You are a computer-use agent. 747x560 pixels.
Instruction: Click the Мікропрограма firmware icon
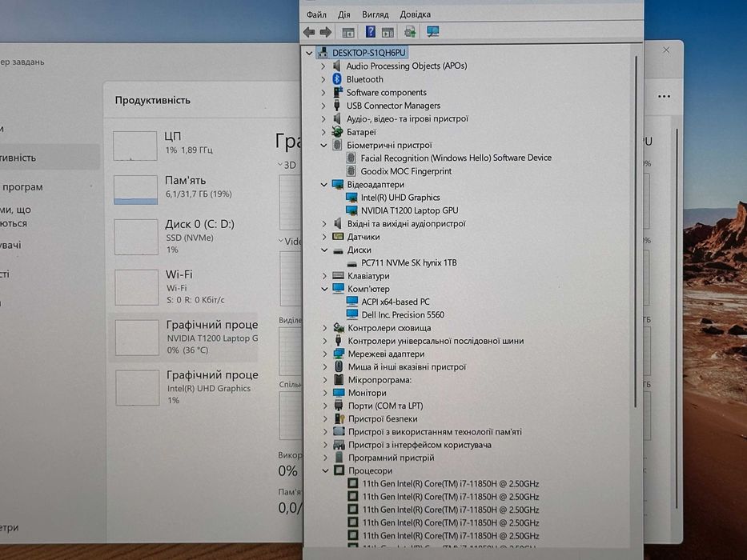click(339, 379)
